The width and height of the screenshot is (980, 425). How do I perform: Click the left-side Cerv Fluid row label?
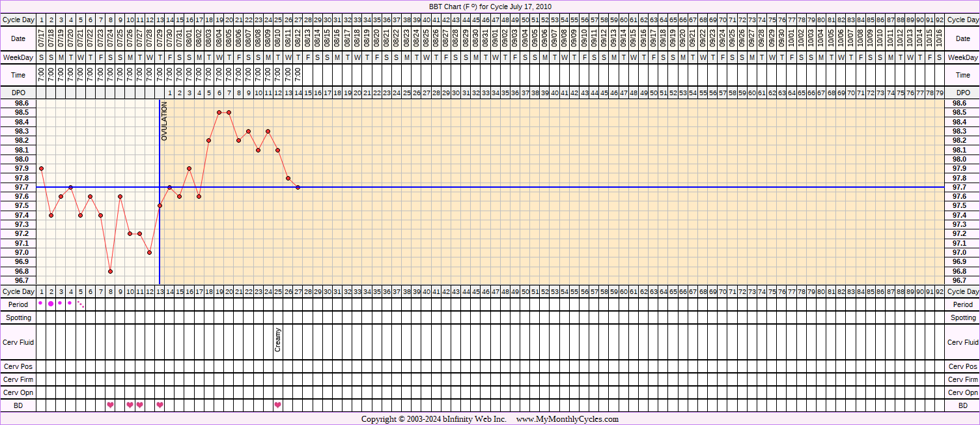pyautogui.click(x=18, y=342)
